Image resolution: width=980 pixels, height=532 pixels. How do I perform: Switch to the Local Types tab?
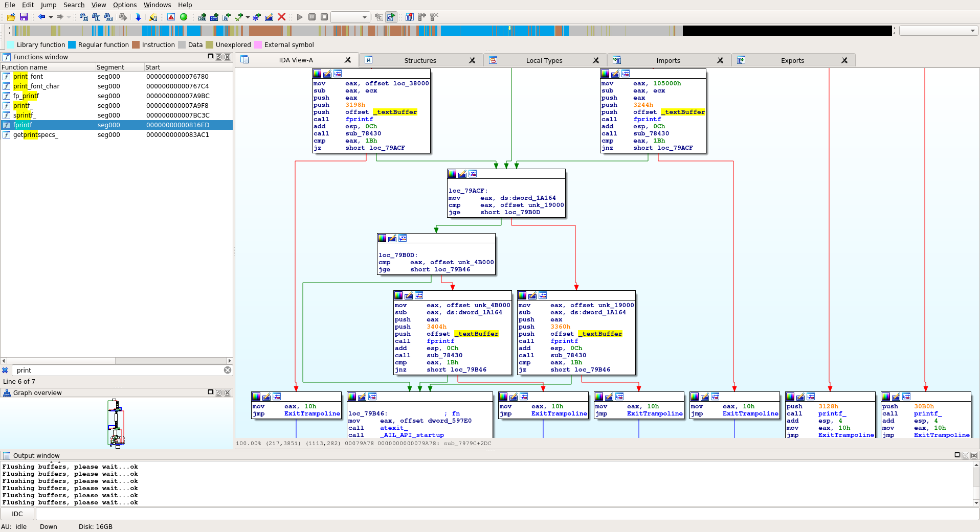click(544, 60)
